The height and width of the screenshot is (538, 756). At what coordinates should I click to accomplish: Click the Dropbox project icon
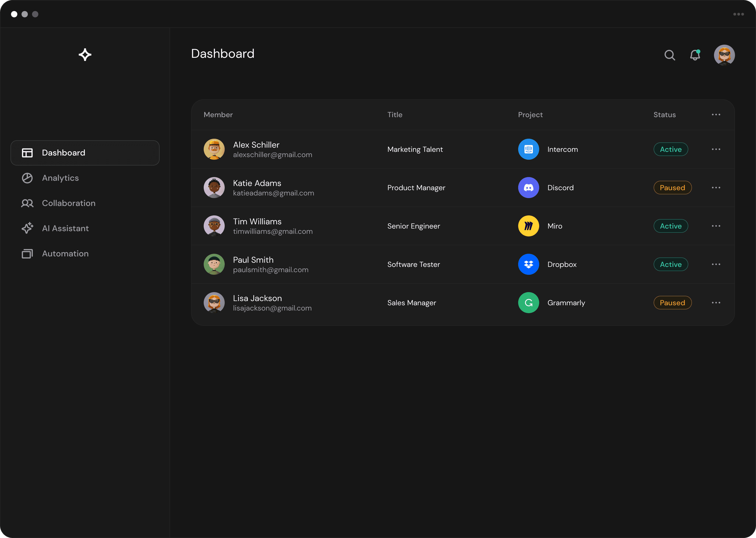click(528, 264)
